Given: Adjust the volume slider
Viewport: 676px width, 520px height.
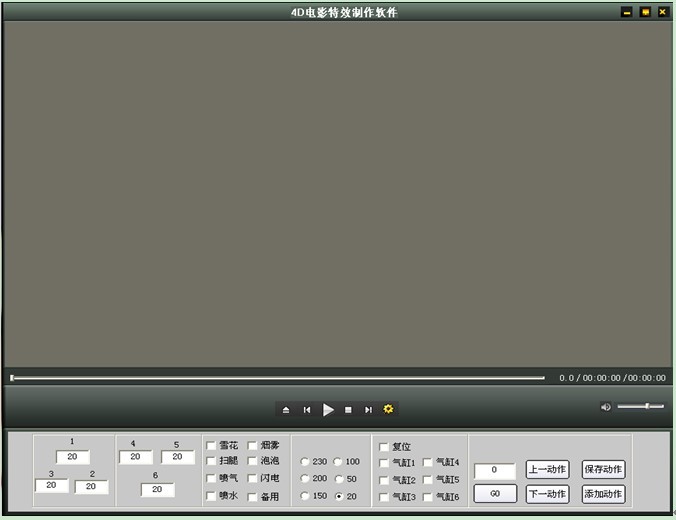Looking at the screenshot, I should [x=640, y=406].
